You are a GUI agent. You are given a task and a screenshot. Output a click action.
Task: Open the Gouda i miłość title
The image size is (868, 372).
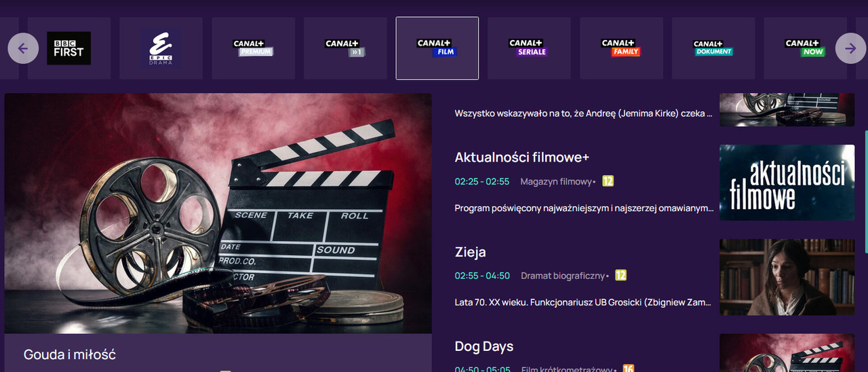coord(70,355)
